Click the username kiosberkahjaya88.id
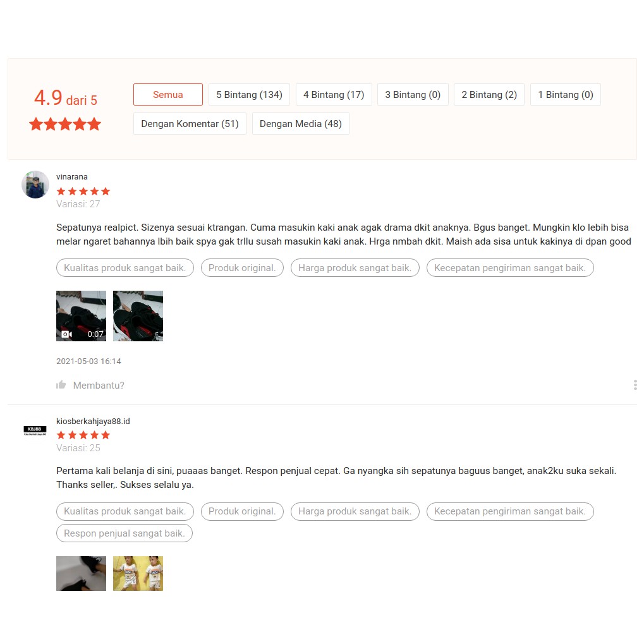The width and height of the screenshot is (644, 644). coord(93,421)
